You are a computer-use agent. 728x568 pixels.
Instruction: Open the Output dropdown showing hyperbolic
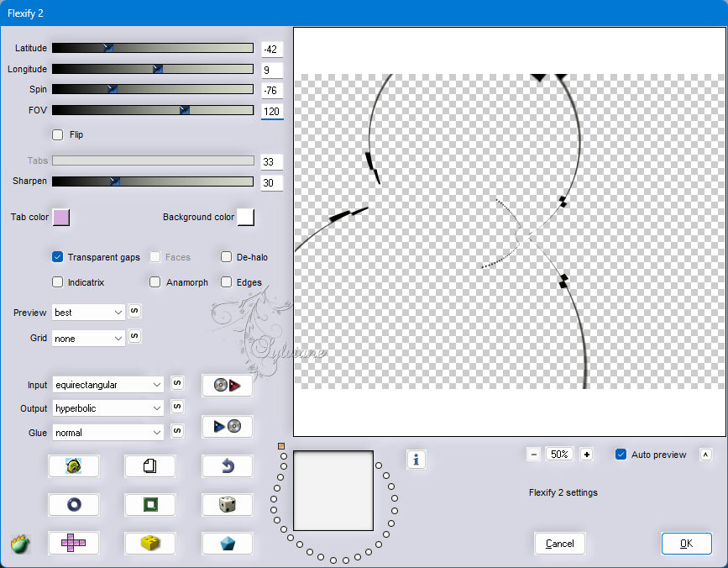[108, 408]
